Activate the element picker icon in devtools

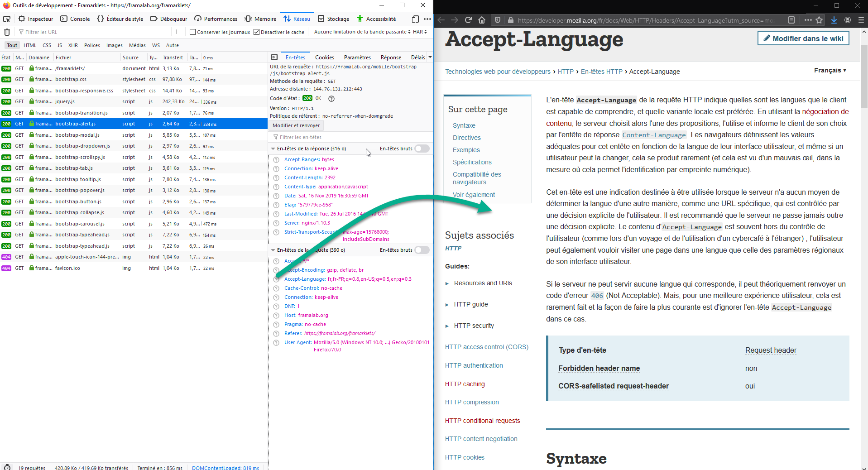tap(7, 19)
